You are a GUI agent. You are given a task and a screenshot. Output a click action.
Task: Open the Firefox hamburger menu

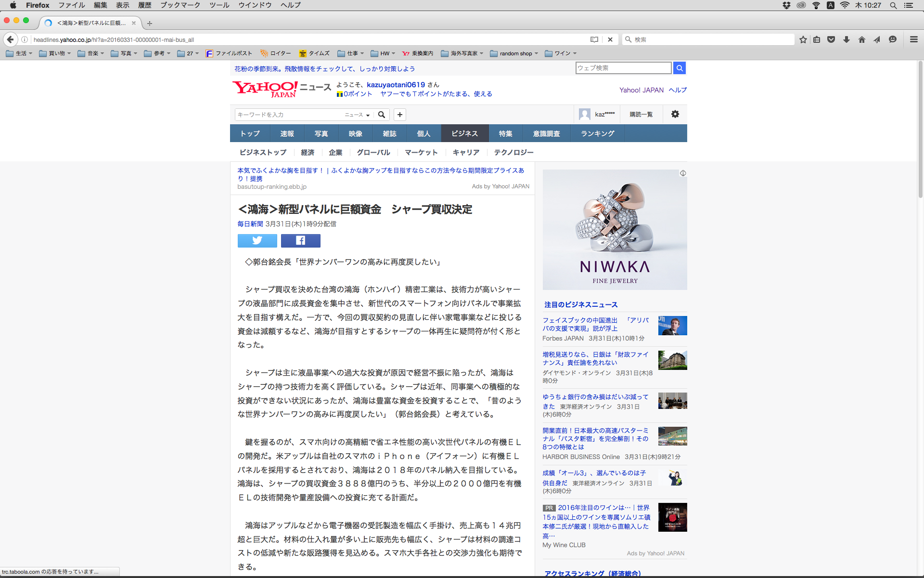[913, 39]
